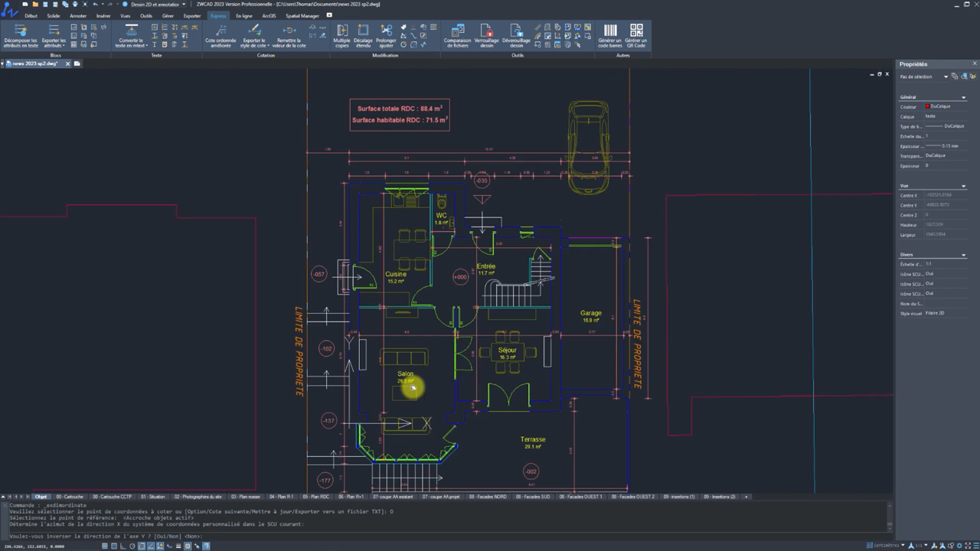Click Exporter le style de cote
The height and width of the screenshot is (551, 980).
click(253, 36)
